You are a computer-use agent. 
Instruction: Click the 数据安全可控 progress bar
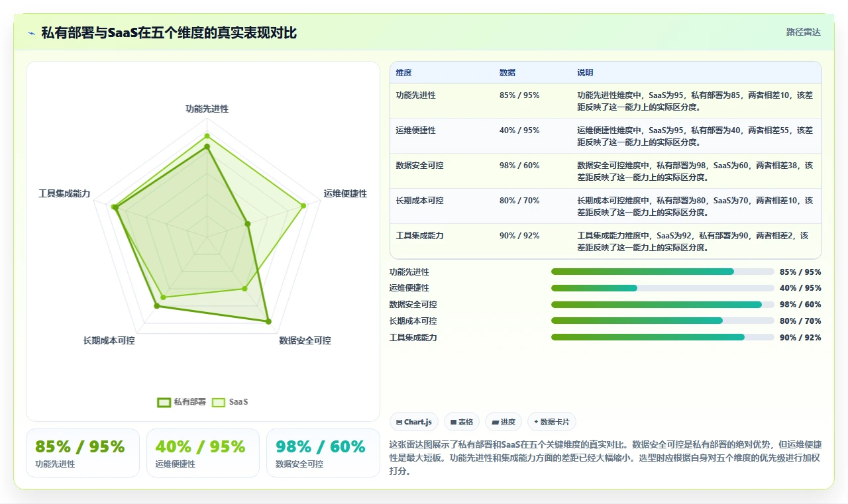662,305
